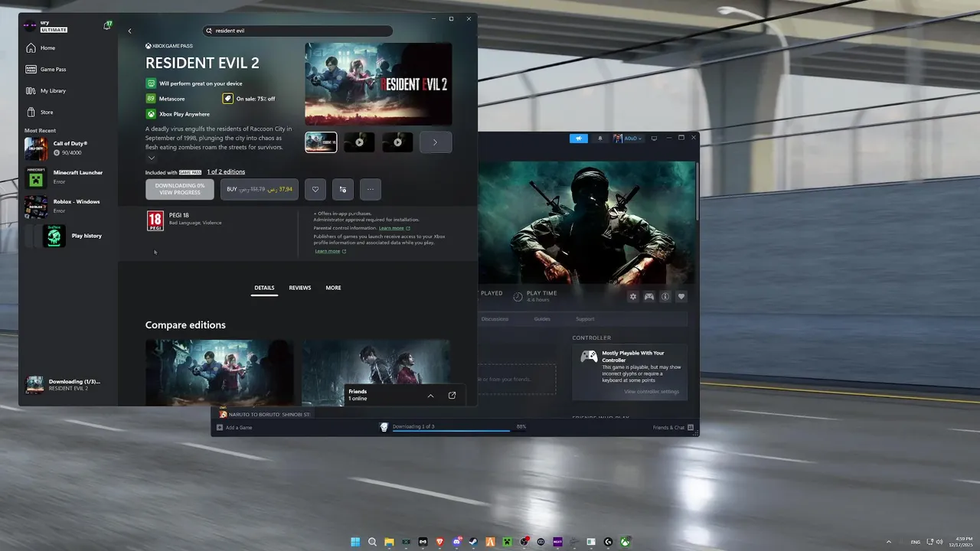The width and height of the screenshot is (980, 551).
Task: Open Discussions tab in Steam
Action: click(495, 319)
